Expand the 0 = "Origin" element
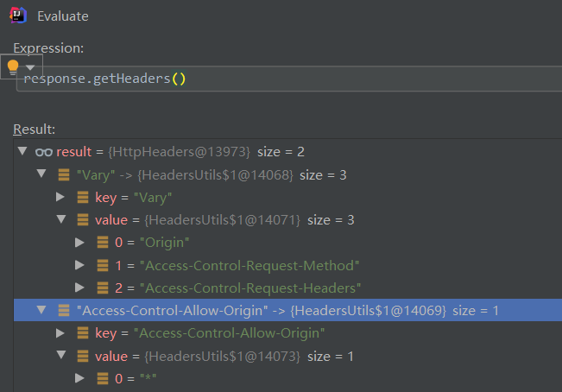Viewport: 562px width, 392px height. click(79, 242)
